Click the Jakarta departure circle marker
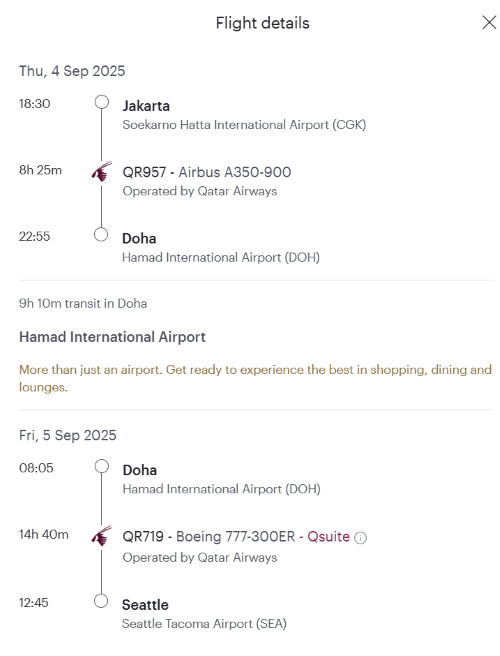 (x=102, y=102)
